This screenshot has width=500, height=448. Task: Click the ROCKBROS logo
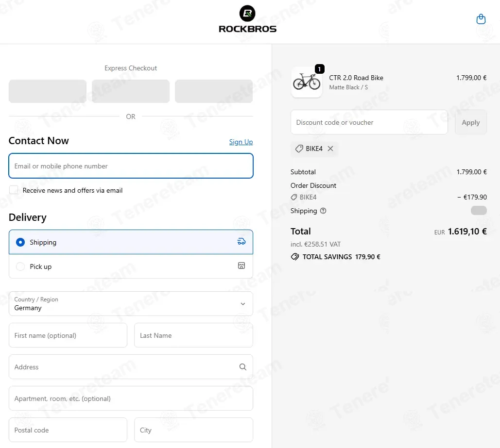click(247, 19)
